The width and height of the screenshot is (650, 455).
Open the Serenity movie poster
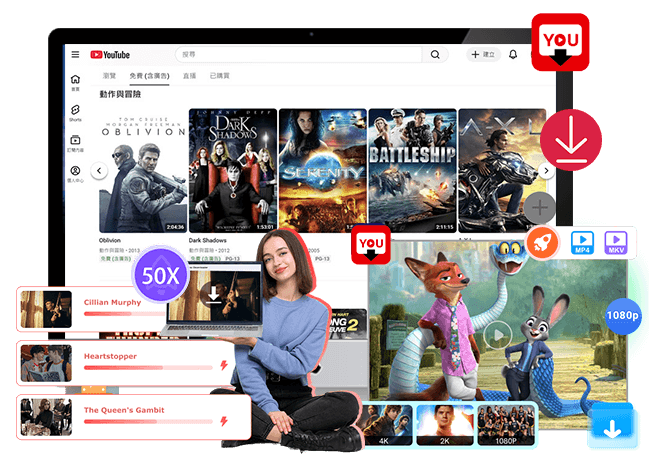(323, 170)
